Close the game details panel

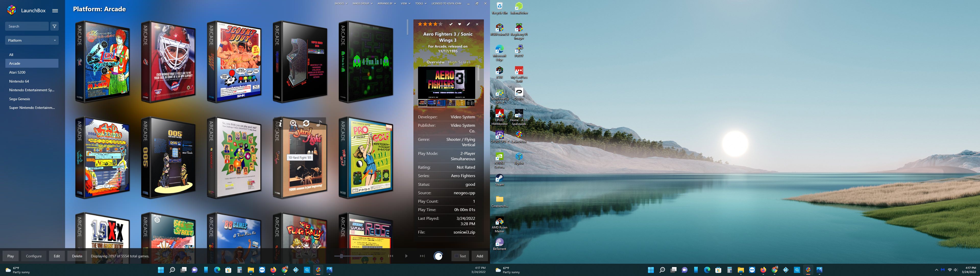(x=477, y=24)
